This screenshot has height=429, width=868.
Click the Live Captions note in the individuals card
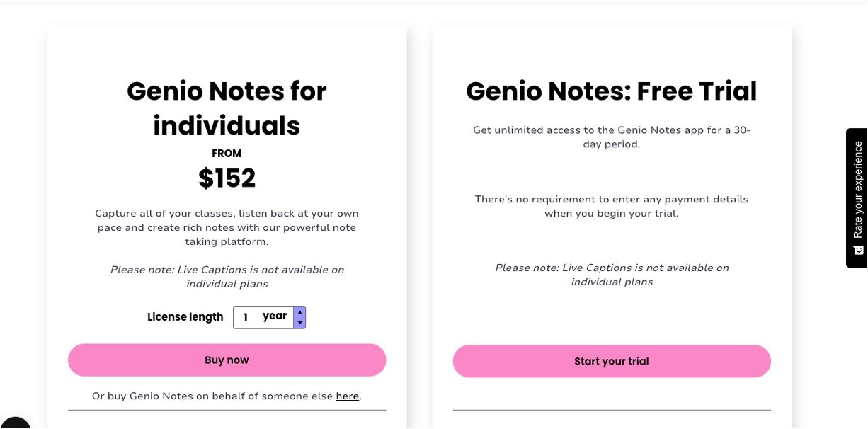tap(227, 277)
